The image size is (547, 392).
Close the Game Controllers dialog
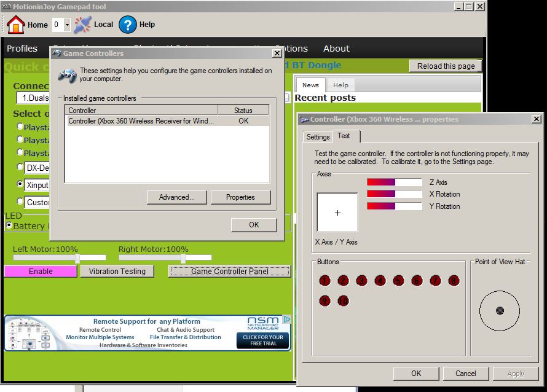(x=277, y=53)
